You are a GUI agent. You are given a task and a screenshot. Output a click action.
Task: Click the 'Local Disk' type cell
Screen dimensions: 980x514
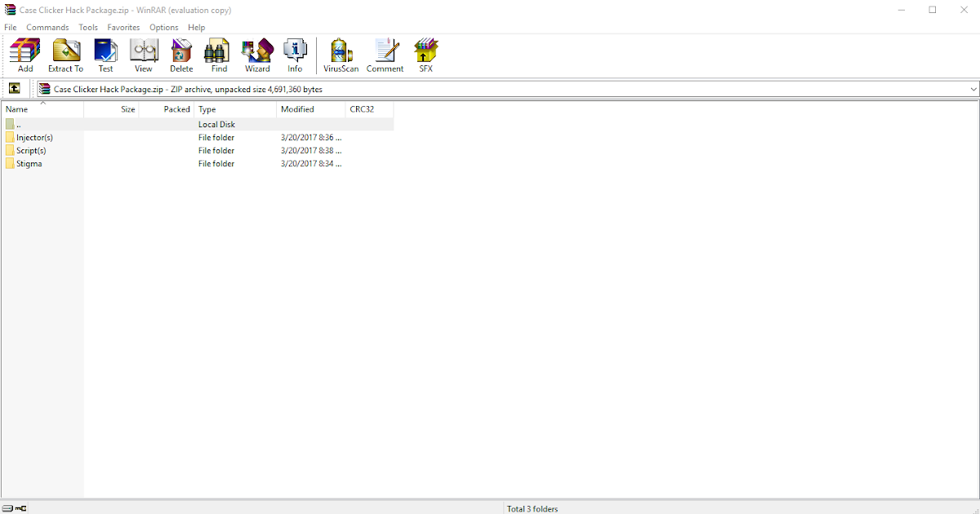[216, 125]
